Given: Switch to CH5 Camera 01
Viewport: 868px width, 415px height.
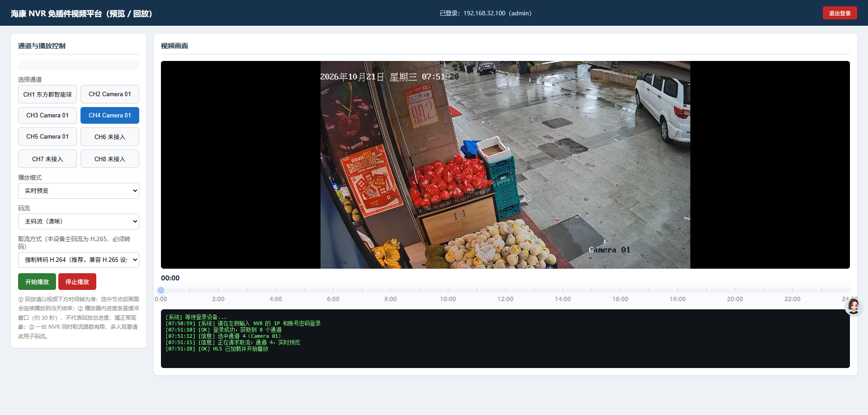Looking at the screenshot, I should 47,136.
